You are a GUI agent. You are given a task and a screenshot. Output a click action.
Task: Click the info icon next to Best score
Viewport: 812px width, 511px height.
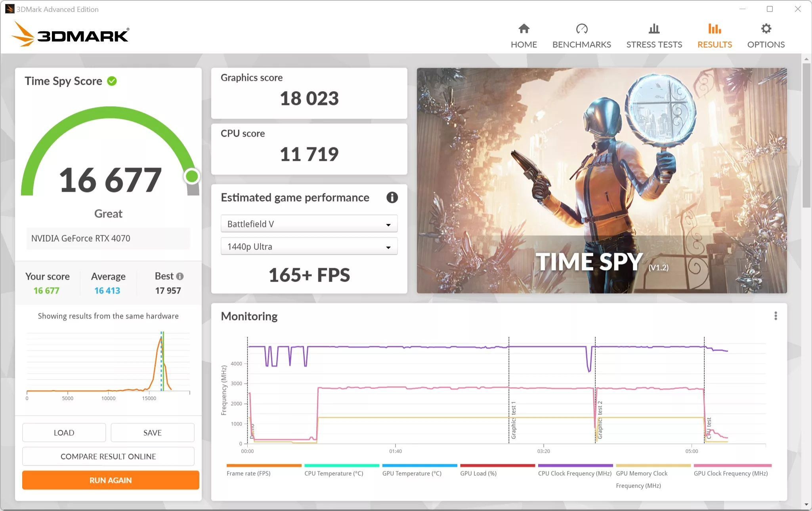point(180,276)
